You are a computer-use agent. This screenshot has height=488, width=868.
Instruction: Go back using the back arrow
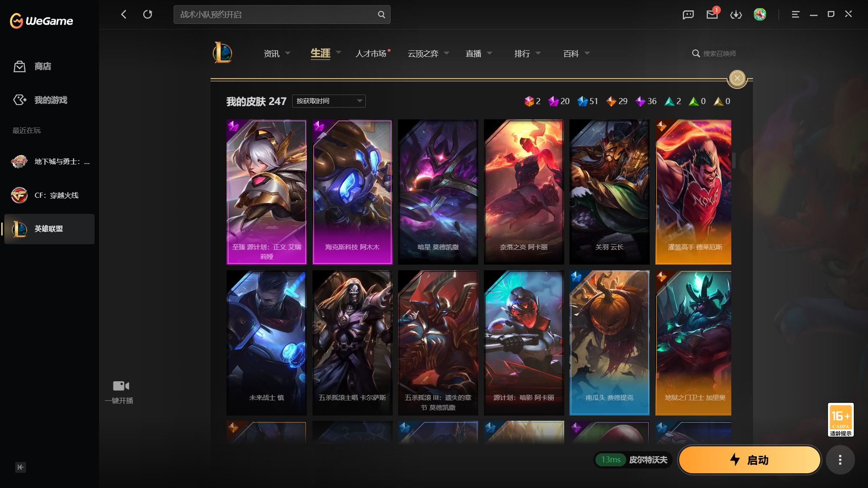(124, 14)
